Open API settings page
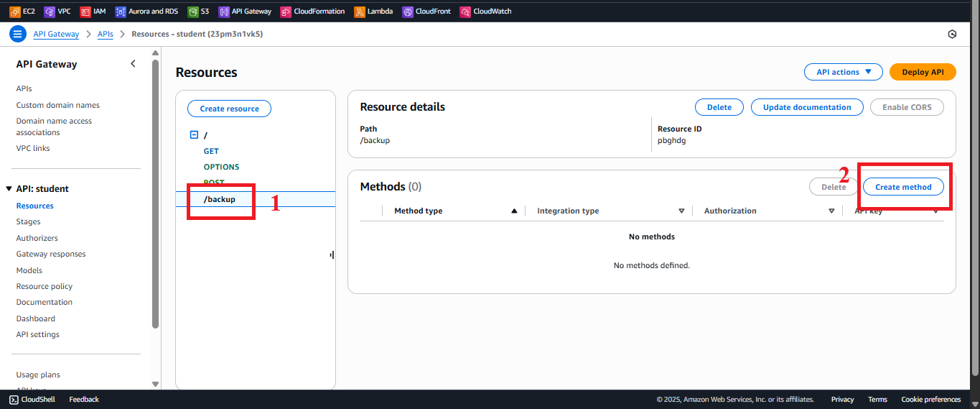The width and height of the screenshot is (980, 409). pyautogui.click(x=38, y=334)
